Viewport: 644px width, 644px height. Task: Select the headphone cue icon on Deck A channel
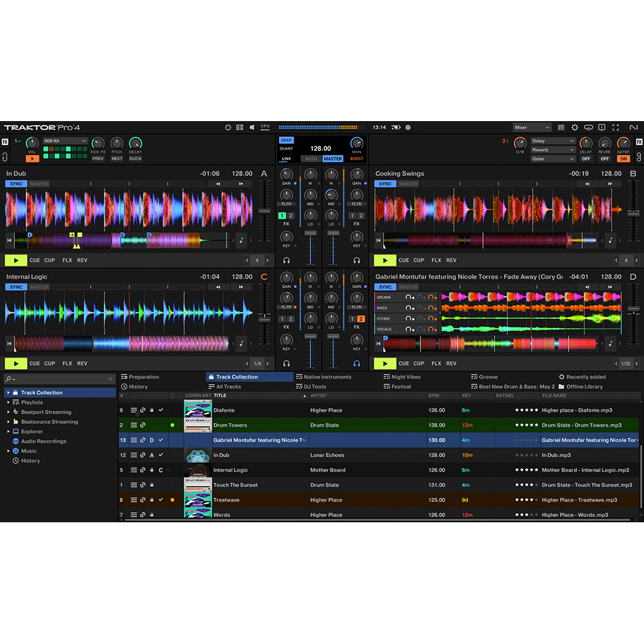click(x=287, y=260)
